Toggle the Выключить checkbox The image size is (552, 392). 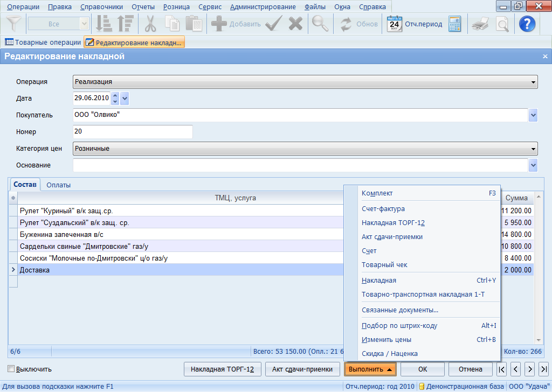pos(11,369)
